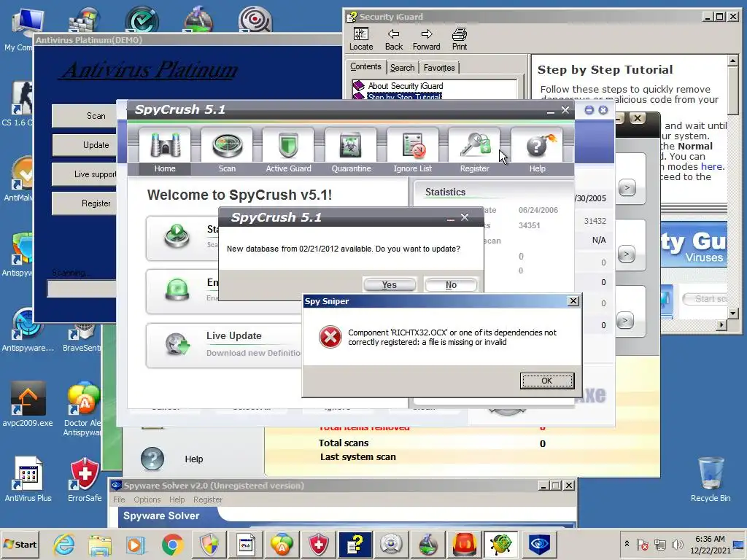Open the red siren taskbar icon
Screen dimensions: 747x560
465,544
